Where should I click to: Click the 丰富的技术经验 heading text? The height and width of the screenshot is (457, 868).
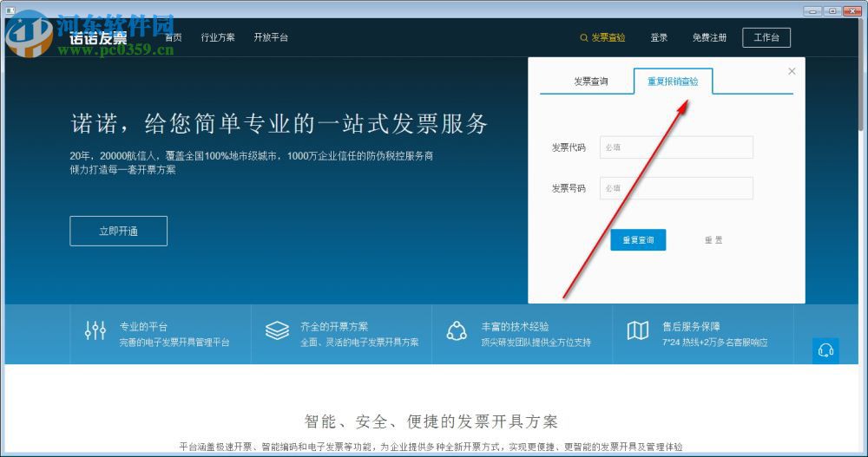pyautogui.click(x=515, y=326)
